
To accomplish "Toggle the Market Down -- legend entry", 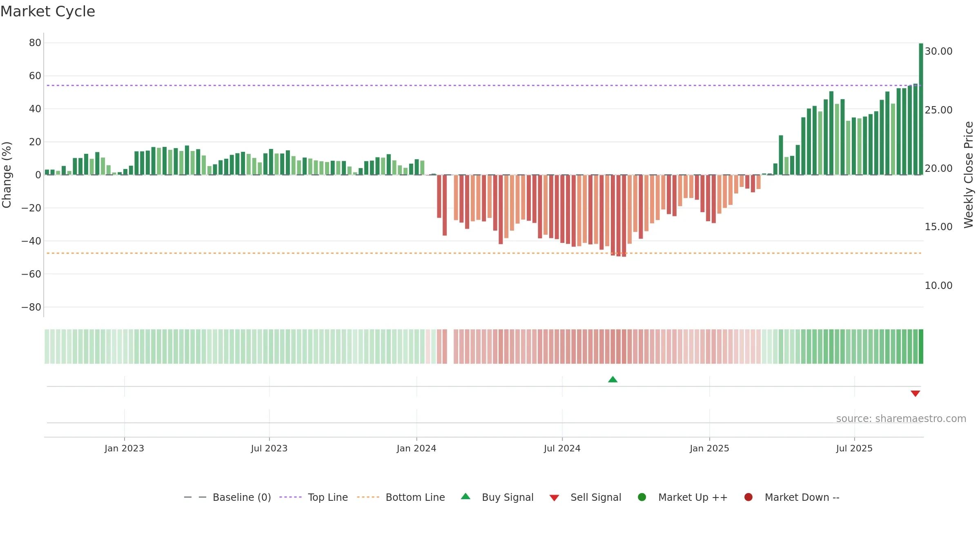I will 792,498.
